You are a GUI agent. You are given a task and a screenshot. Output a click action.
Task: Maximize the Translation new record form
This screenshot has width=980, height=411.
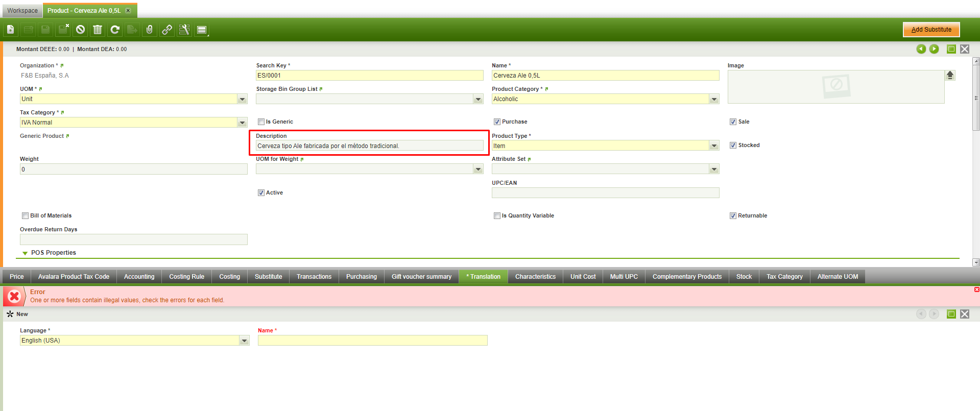pos(951,314)
